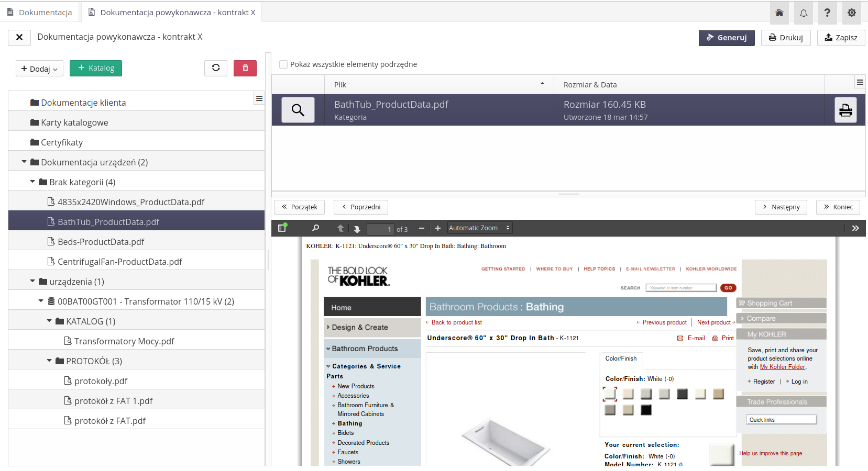Go to Następny document

(x=781, y=207)
